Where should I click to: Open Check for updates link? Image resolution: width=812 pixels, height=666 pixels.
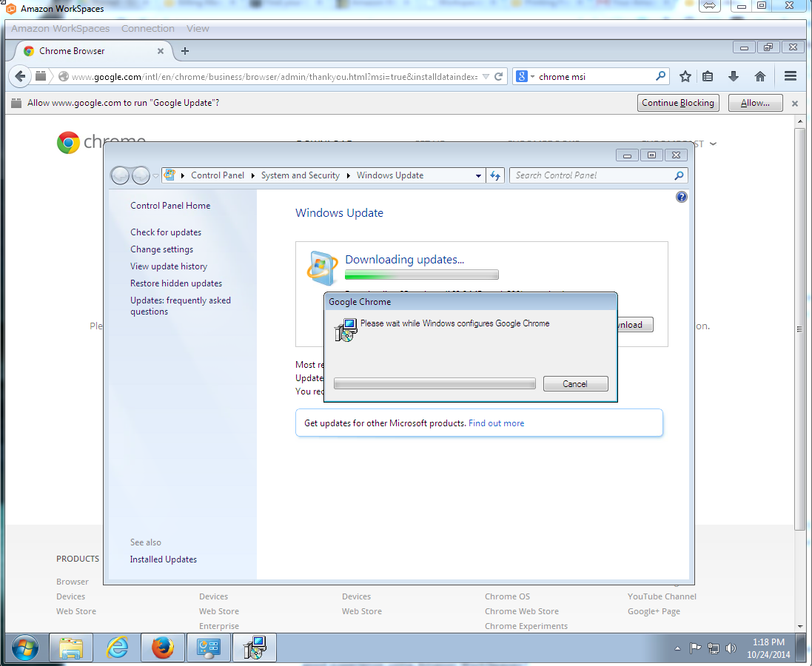(166, 232)
